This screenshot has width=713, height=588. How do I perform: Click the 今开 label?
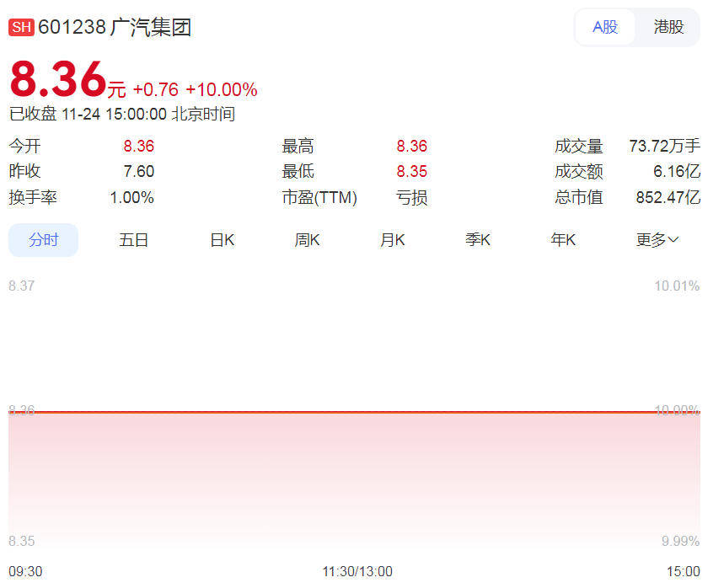(24, 146)
